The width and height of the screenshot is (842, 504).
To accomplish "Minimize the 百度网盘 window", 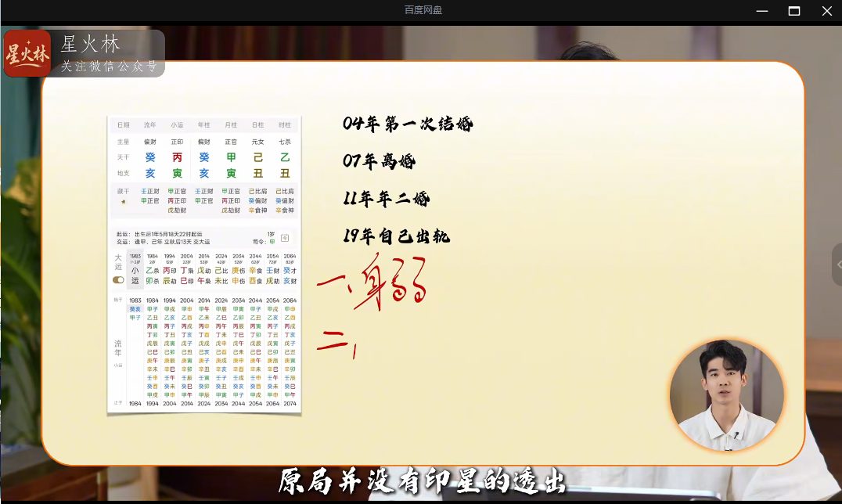I will [762, 11].
